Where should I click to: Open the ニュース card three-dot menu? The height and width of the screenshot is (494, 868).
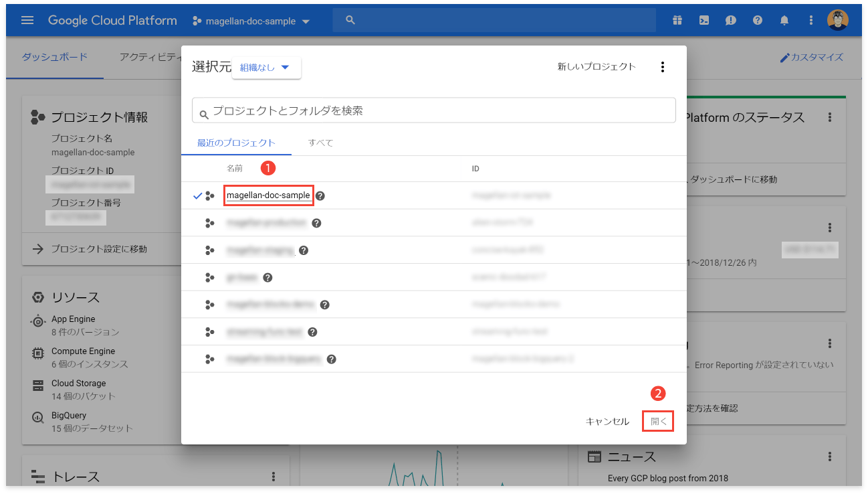coord(830,457)
